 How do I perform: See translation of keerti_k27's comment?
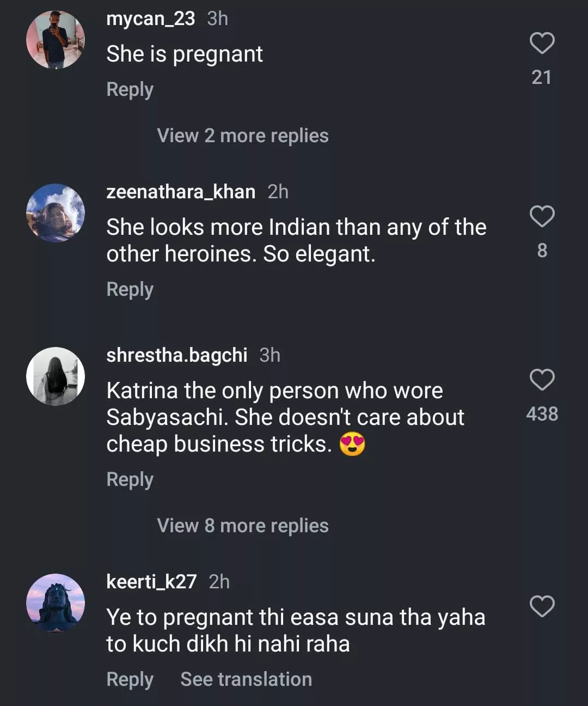[x=246, y=679]
